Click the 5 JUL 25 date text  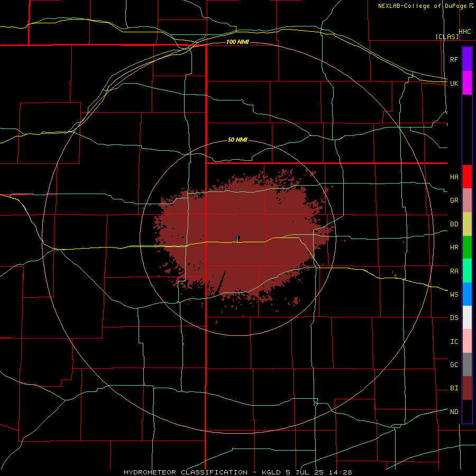305,472
